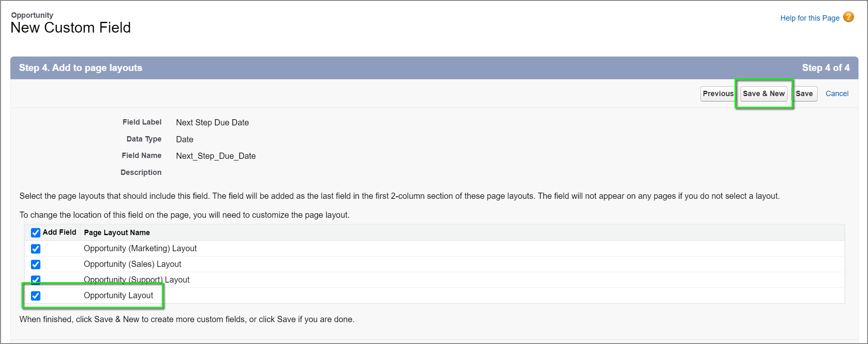Toggle the Add Field select-all checkbox
The width and height of the screenshot is (868, 344).
[36, 233]
